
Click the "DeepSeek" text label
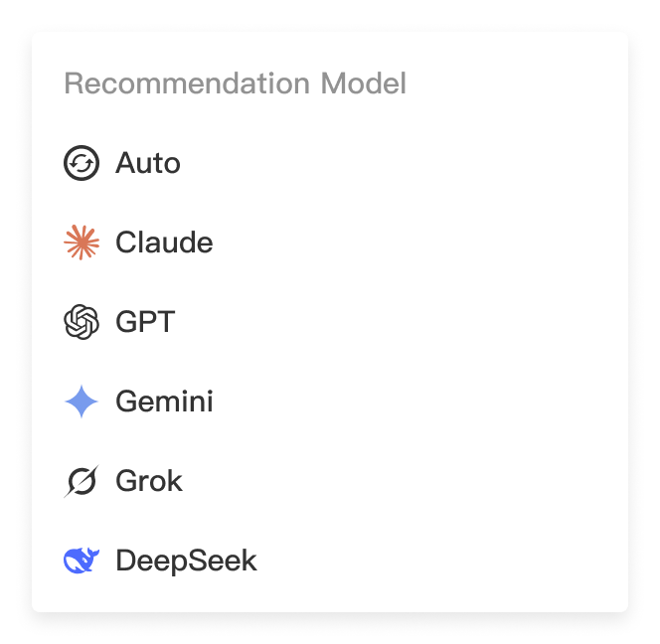186,561
